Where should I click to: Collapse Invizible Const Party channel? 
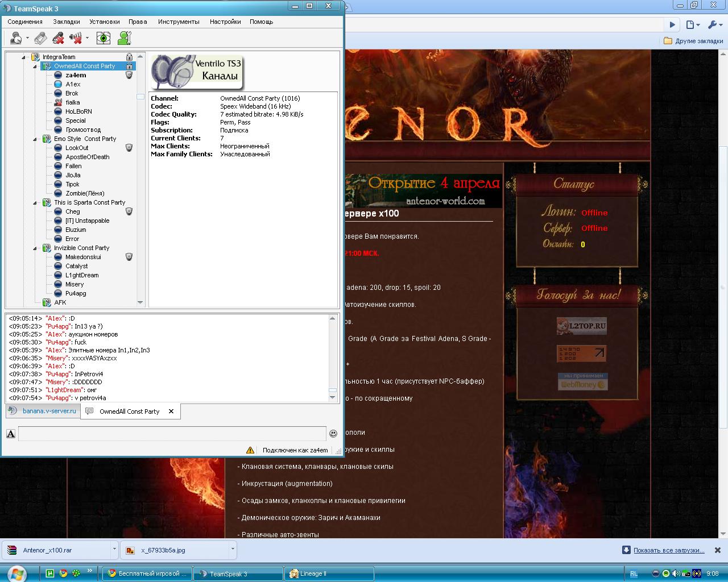(35, 248)
